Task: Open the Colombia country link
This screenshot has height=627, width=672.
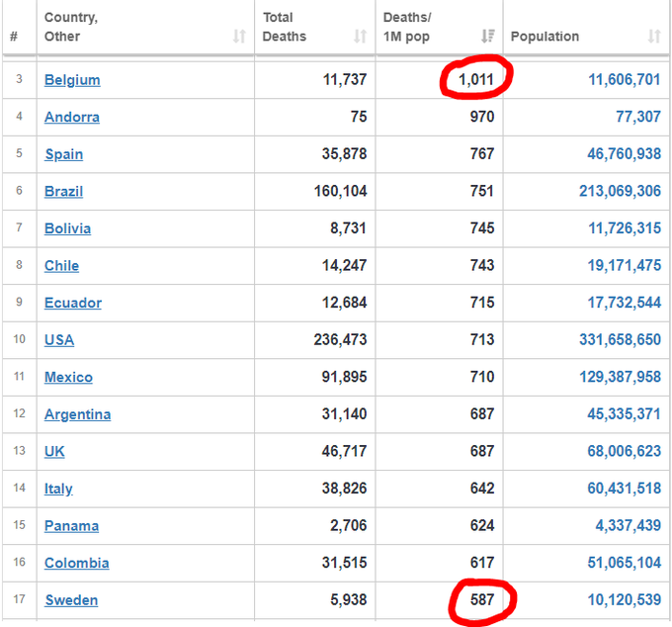Action: click(x=77, y=563)
